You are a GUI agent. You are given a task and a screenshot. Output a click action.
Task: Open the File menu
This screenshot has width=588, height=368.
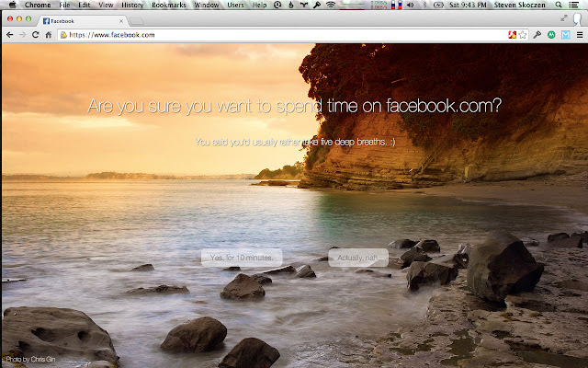click(64, 5)
